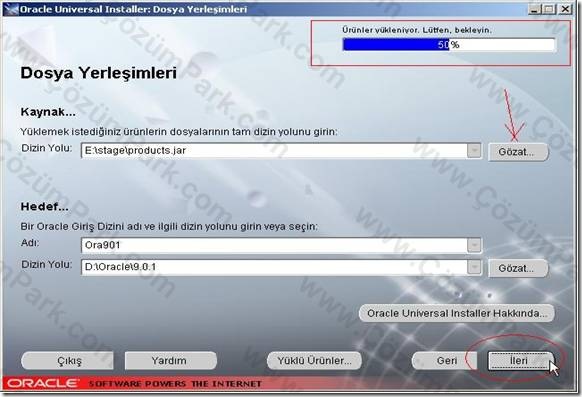The width and height of the screenshot is (582, 397).
Task: Open the Adı Ora901 dropdown list
Action: (x=474, y=245)
